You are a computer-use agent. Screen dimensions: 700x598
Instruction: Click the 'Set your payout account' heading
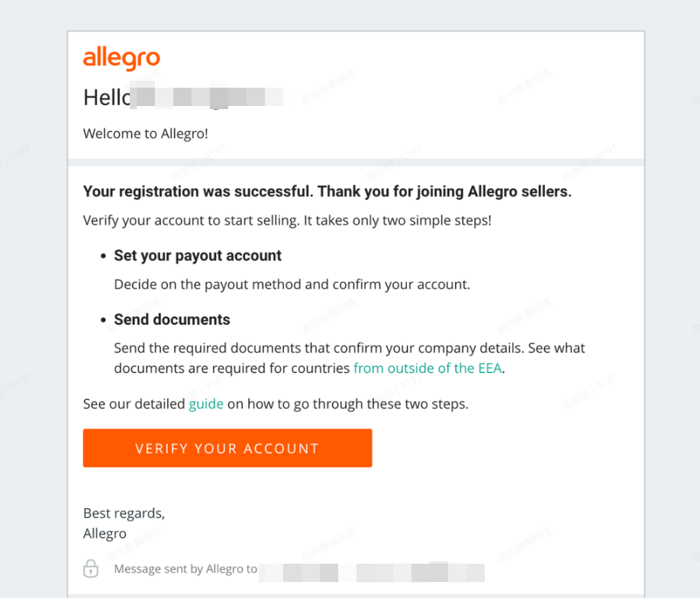coord(198,256)
